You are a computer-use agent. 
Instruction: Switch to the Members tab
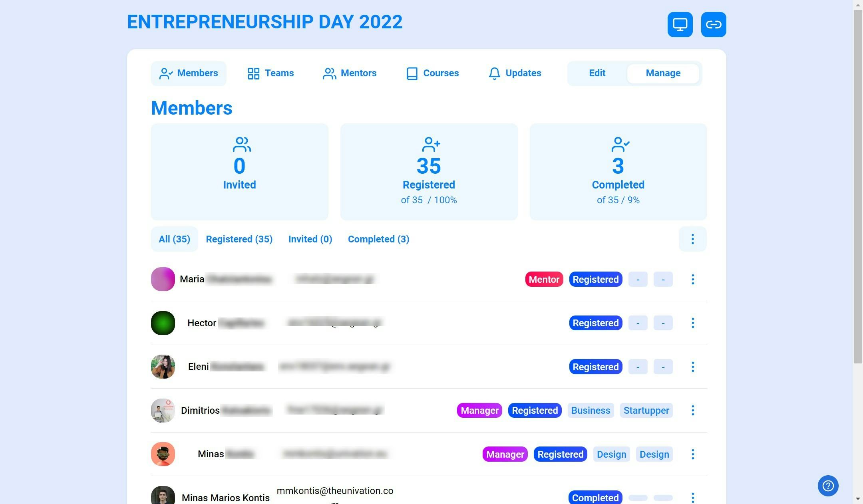pyautogui.click(x=188, y=73)
